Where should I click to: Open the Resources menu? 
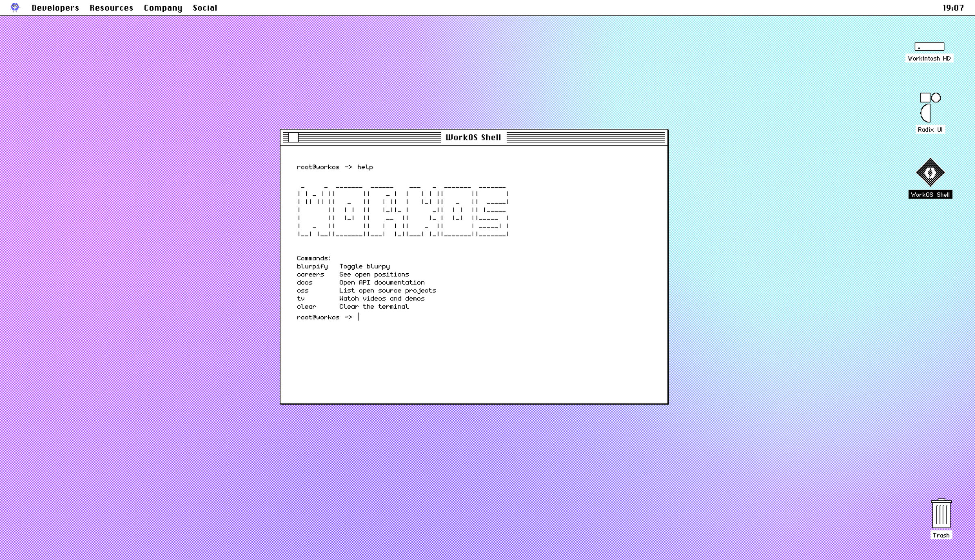[x=111, y=8]
